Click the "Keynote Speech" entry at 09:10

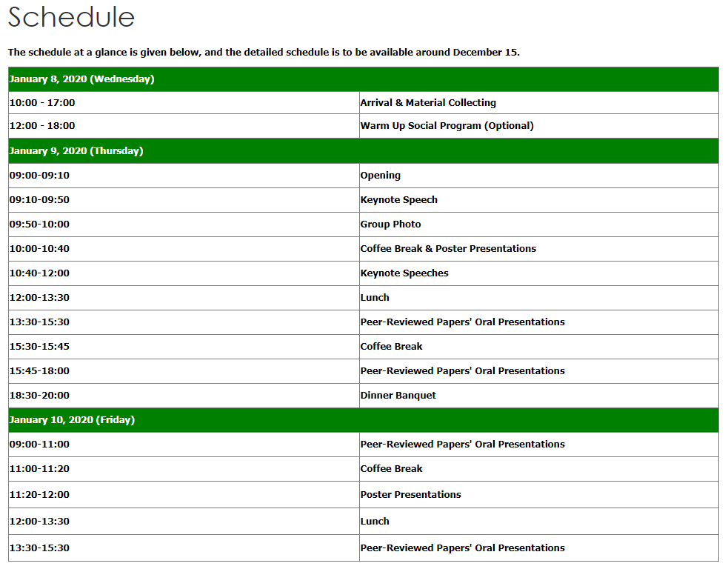(398, 200)
